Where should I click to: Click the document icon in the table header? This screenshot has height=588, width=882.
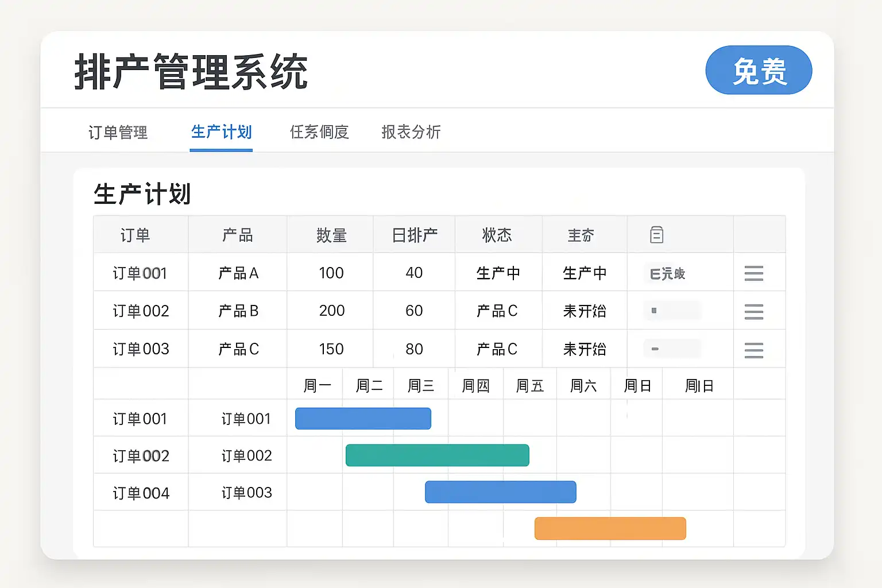656,235
